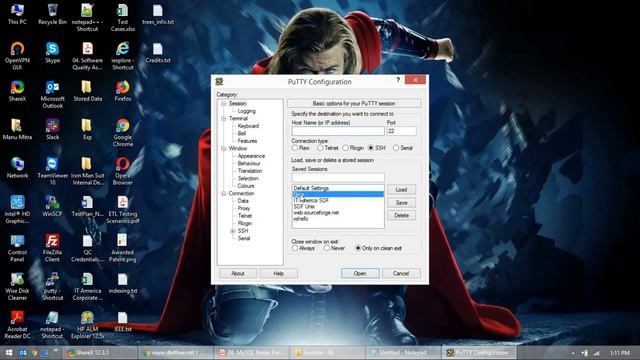Select the Serial connection type radio

tap(402, 148)
